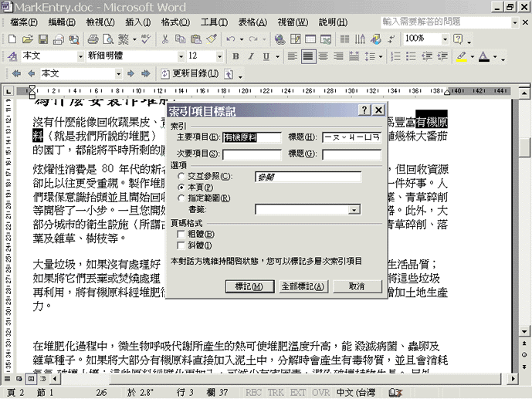Save the document with the floppy disk icon
The height and width of the screenshot is (399, 532).
tap(42, 39)
